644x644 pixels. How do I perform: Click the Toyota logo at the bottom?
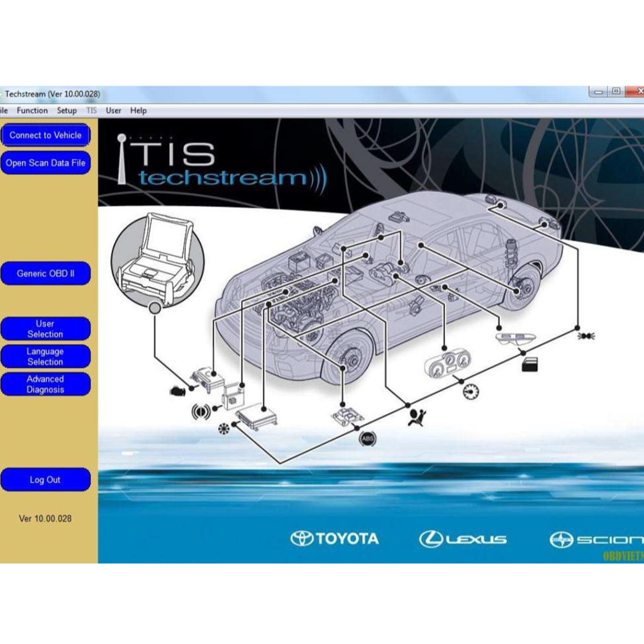click(334, 538)
